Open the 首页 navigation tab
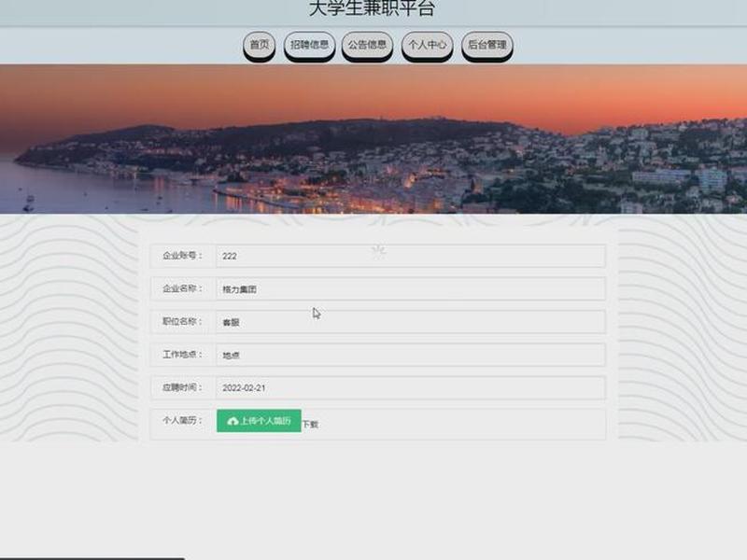 260,45
